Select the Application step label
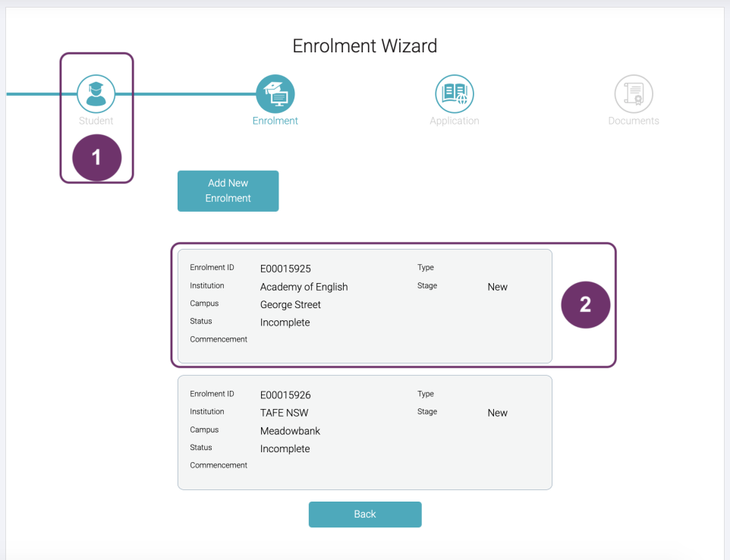Image resolution: width=730 pixels, height=560 pixels. pos(455,121)
